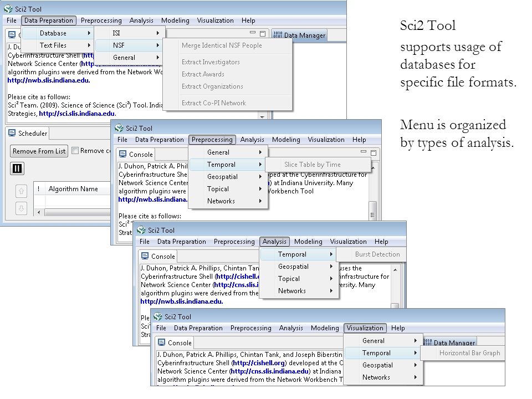532x399 pixels.
Task: Click the Scheduler horizontal scrollbar left arrow
Action: (x=39, y=212)
